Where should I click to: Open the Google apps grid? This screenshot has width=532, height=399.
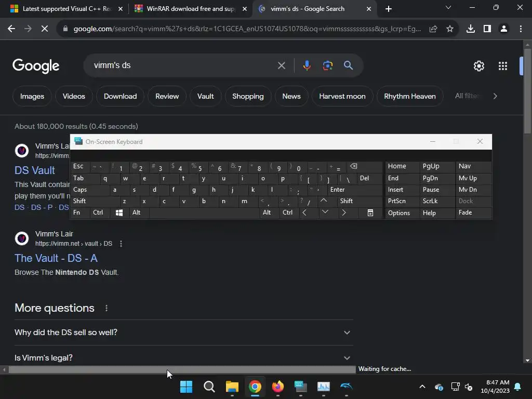point(502,66)
